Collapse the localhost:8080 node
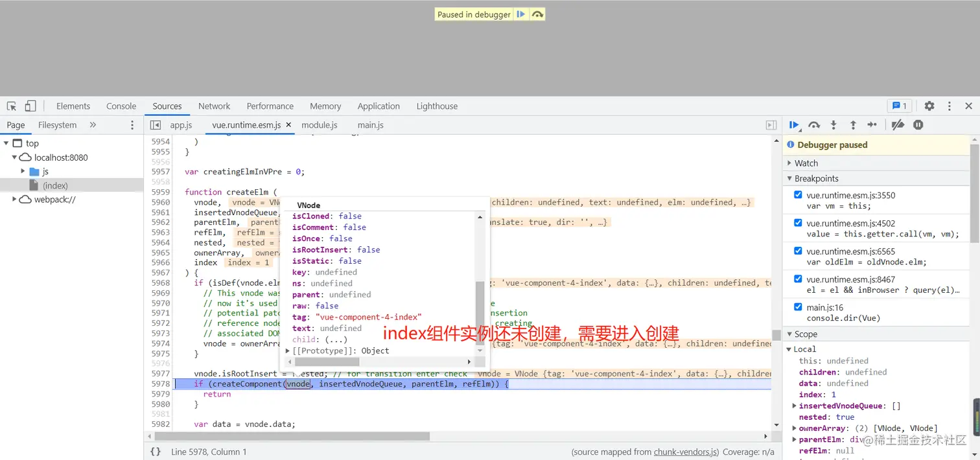Image resolution: width=980 pixels, height=460 pixels. [14, 157]
